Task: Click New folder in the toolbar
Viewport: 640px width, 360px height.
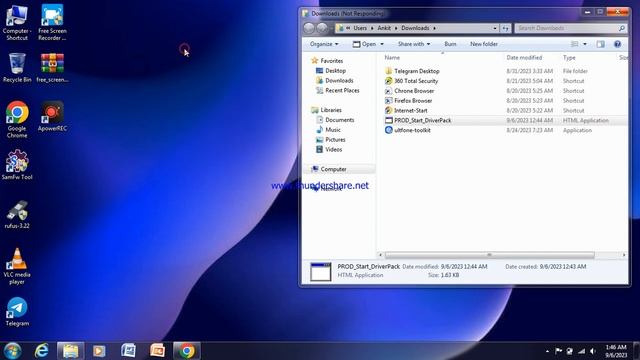Action: click(x=484, y=44)
